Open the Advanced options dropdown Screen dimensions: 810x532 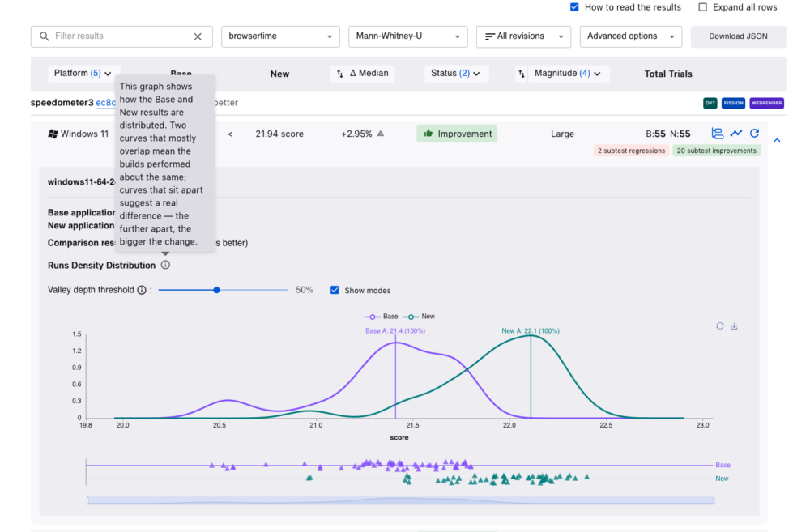point(631,36)
